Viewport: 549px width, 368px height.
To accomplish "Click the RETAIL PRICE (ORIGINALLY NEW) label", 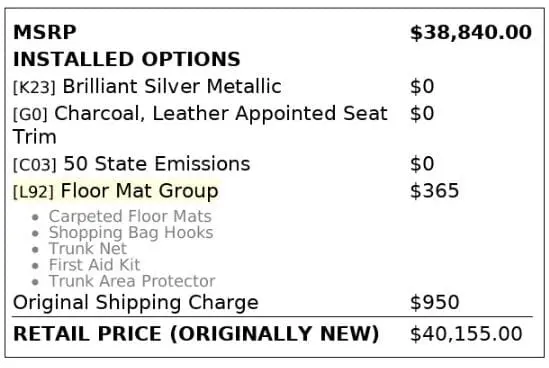I will coord(196,334).
